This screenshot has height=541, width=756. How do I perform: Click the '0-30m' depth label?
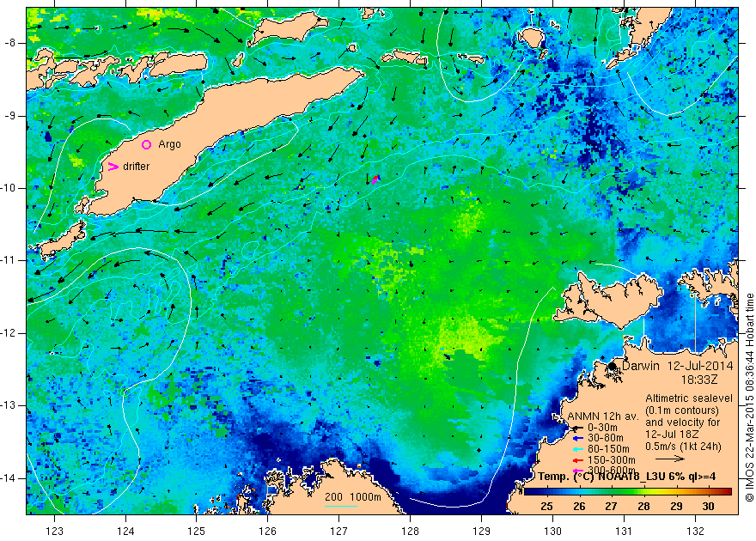(x=602, y=428)
